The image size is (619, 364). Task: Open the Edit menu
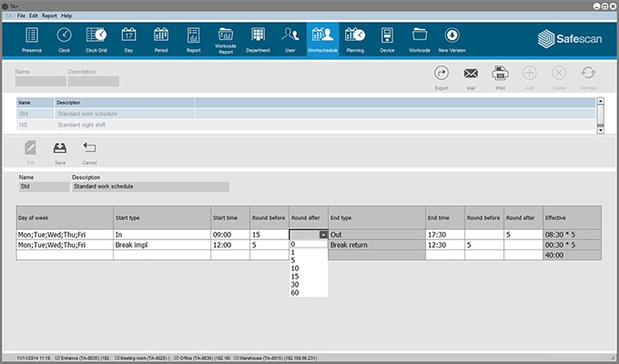[x=34, y=15]
